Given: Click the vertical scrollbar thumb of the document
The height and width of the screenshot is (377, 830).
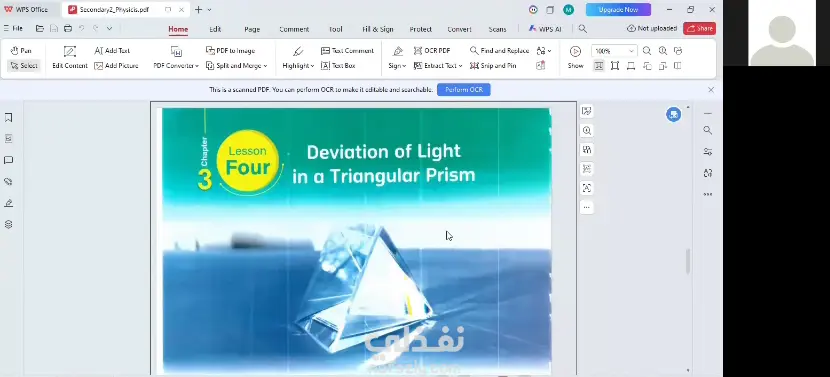Looking at the screenshot, I should [688, 262].
